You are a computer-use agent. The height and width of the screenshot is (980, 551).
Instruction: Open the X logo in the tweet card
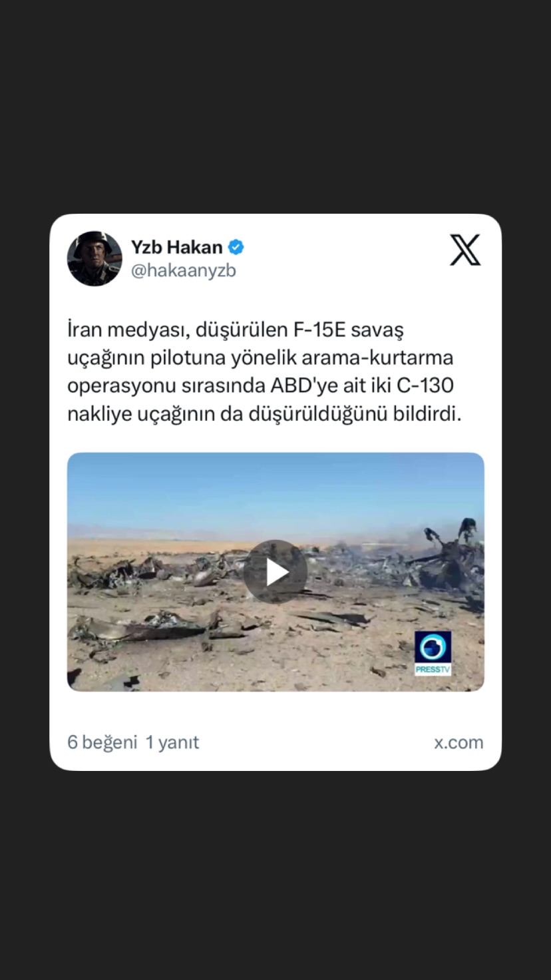pyautogui.click(x=465, y=250)
